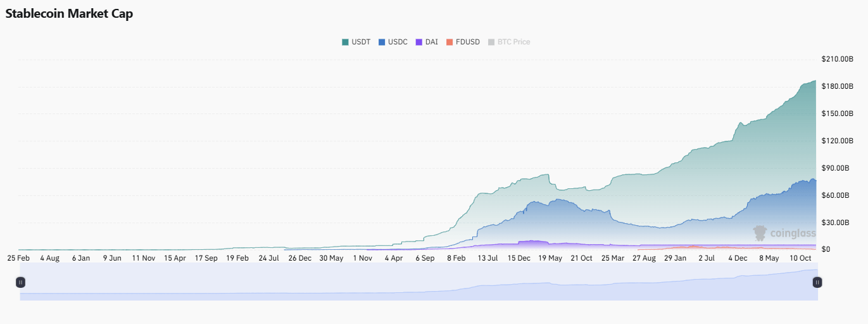868x324 pixels.
Task: Enable the BTC Price legend series
Action: point(509,42)
